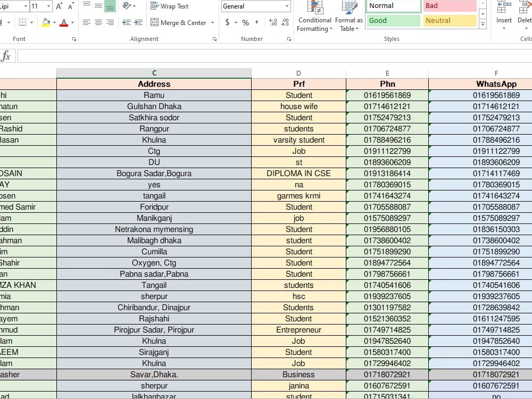Viewport: 532px width, 399px height.
Task: Select column D header
Action: pyautogui.click(x=298, y=73)
